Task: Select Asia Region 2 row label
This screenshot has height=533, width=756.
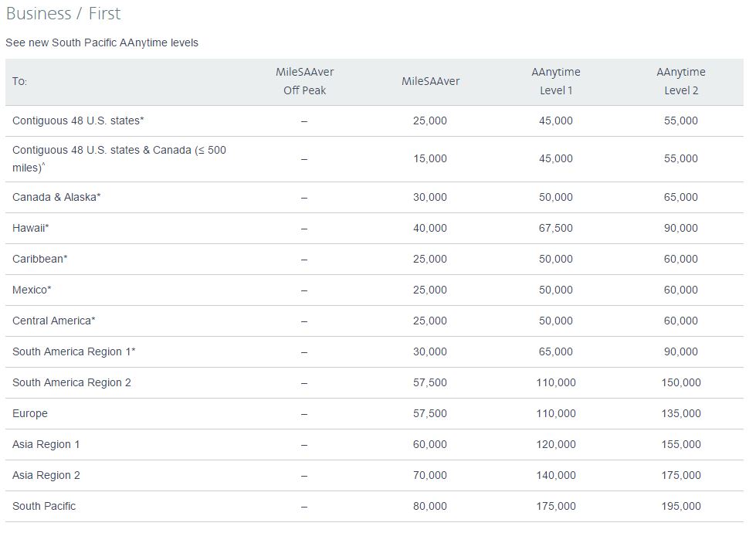Action: point(46,475)
